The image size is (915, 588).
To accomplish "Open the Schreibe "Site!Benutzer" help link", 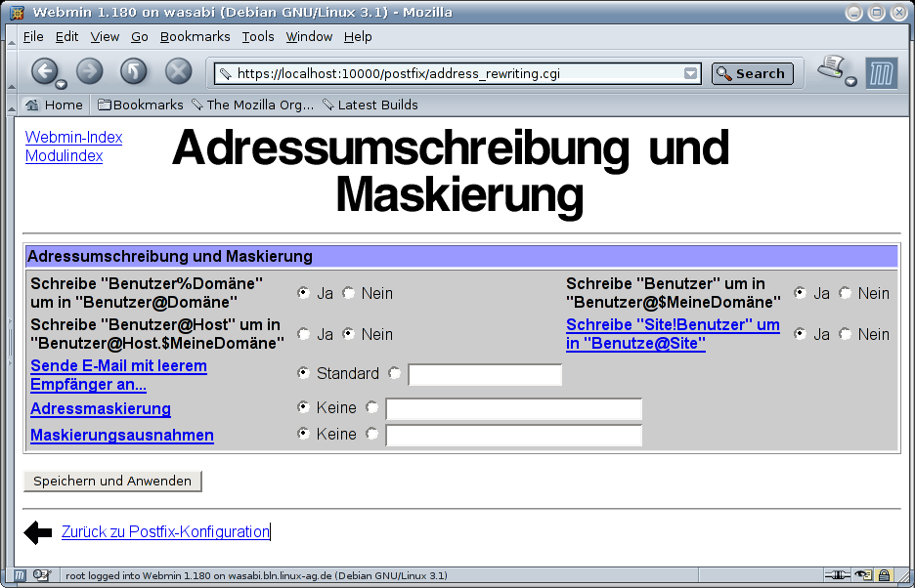I will [673, 334].
